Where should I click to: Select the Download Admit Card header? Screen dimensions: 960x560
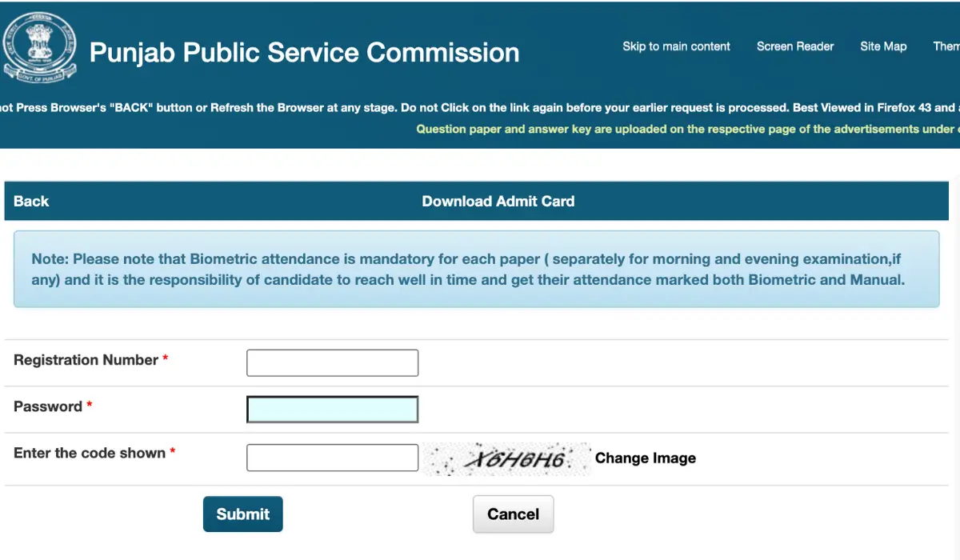pyautogui.click(x=498, y=201)
